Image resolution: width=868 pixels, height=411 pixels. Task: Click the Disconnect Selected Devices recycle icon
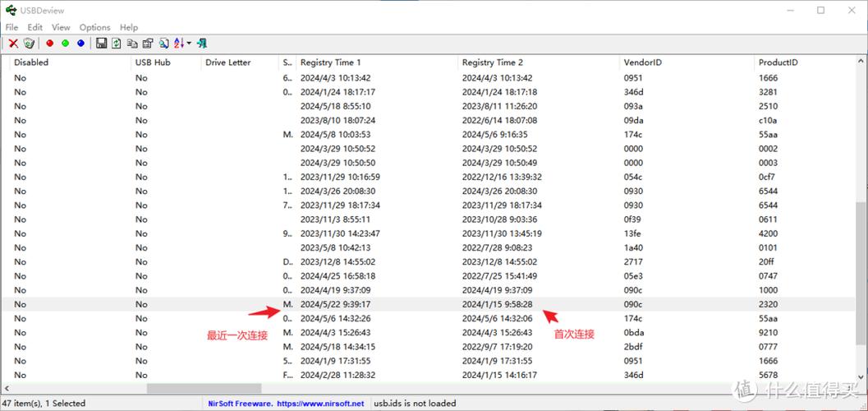(x=29, y=44)
